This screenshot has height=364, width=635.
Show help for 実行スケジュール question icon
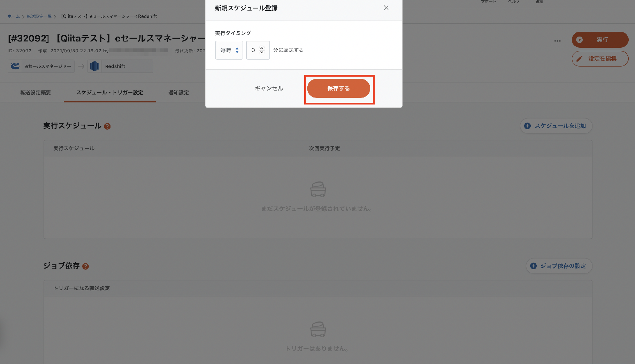(107, 126)
